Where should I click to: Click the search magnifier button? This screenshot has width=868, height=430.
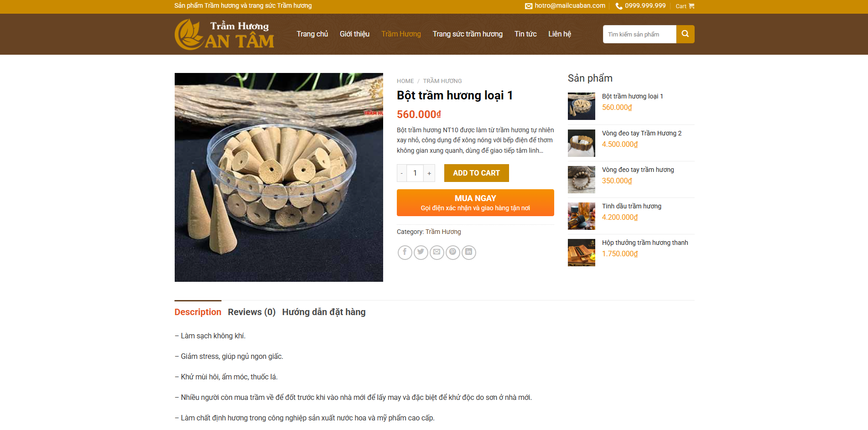coord(685,34)
